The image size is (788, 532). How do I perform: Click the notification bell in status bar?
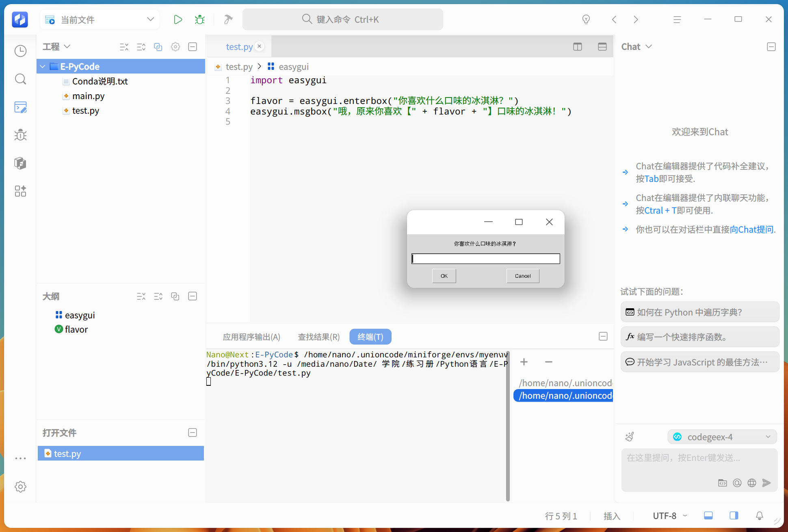759,516
